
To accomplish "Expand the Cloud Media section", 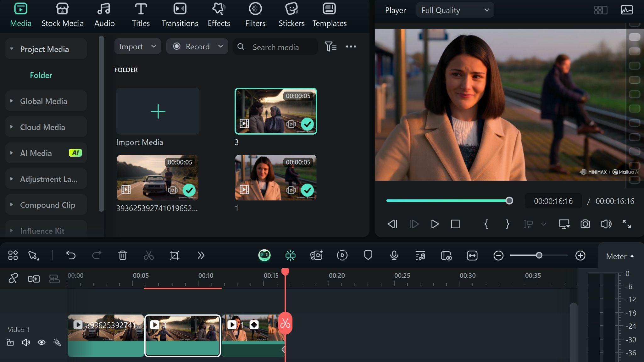I will tap(12, 127).
